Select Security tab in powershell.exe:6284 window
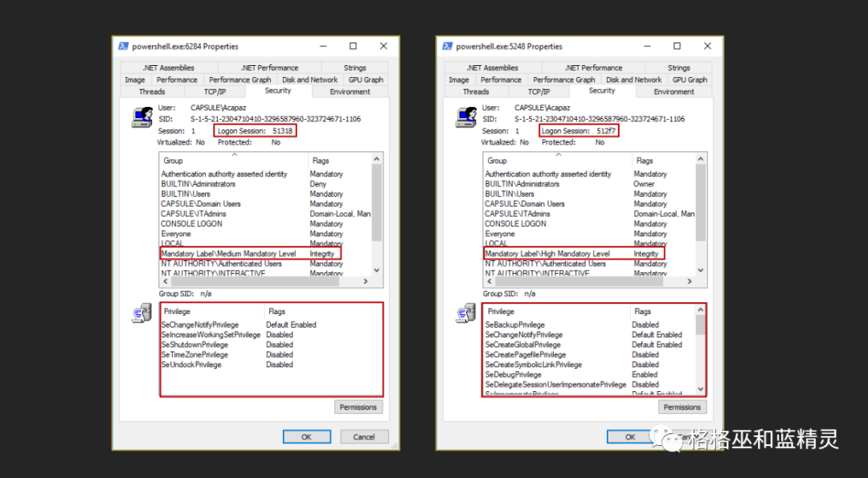This screenshot has height=478, width=868. point(278,91)
